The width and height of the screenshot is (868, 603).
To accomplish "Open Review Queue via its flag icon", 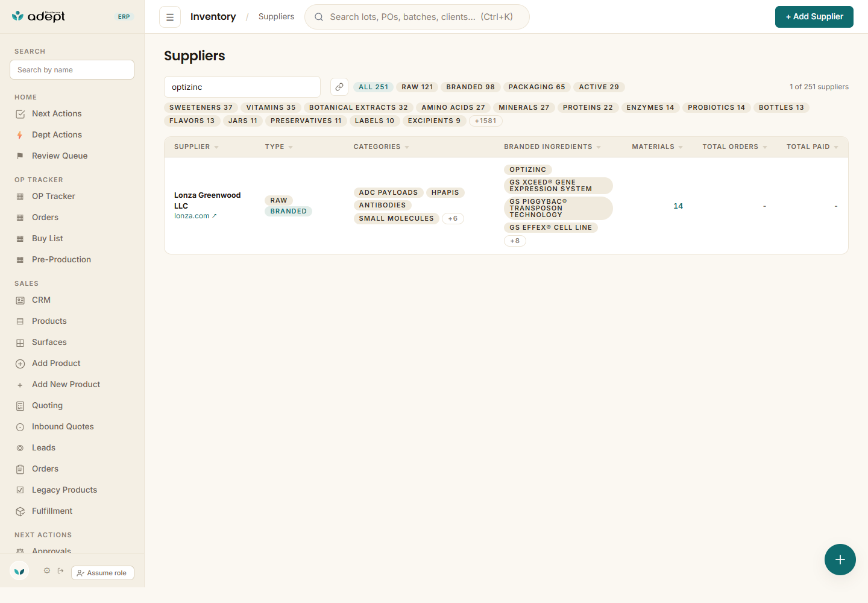I will point(20,156).
